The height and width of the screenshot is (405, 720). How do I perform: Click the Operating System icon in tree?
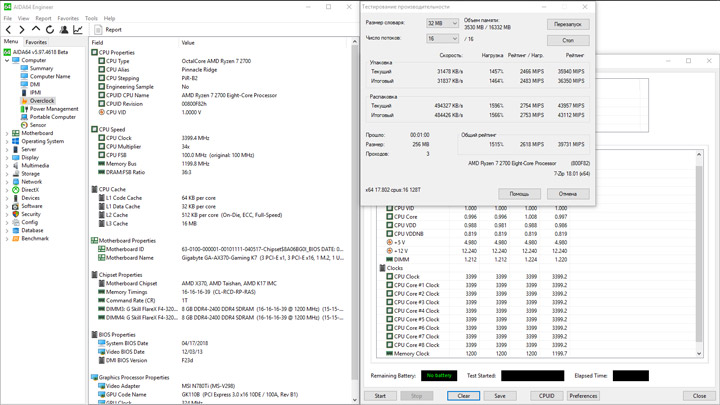point(16,141)
